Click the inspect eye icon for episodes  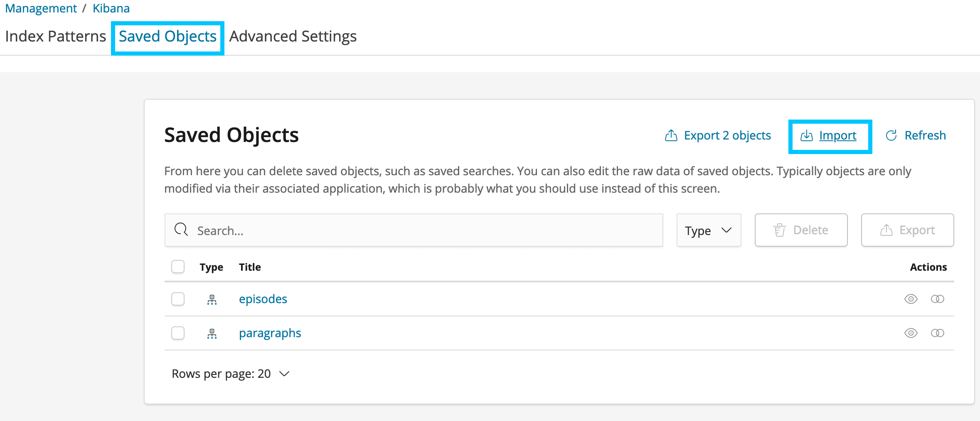(911, 299)
